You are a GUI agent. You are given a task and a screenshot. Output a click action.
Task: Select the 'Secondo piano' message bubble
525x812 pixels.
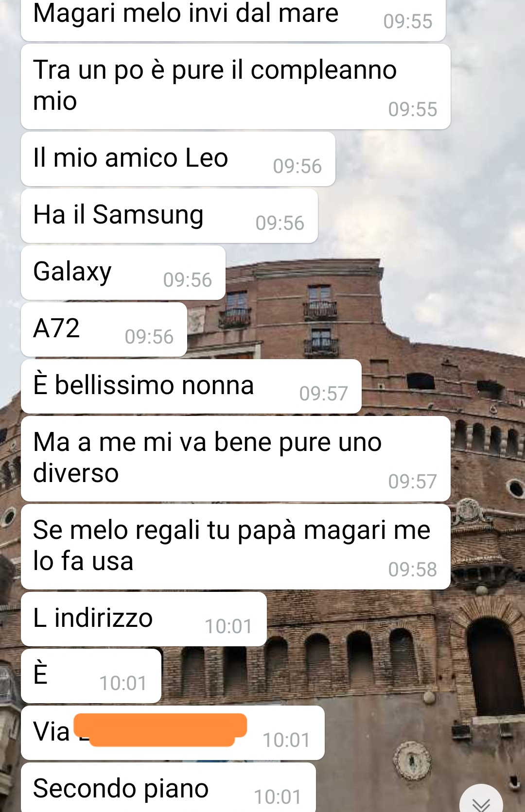168,787
